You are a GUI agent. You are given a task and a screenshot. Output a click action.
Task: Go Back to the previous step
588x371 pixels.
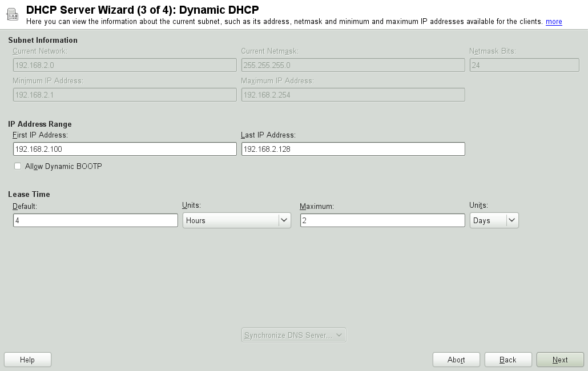point(508,360)
